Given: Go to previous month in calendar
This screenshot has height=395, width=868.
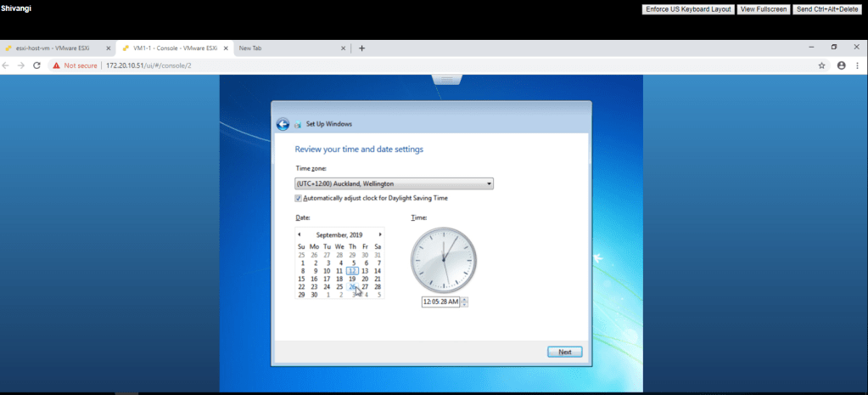Looking at the screenshot, I should 299,234.
